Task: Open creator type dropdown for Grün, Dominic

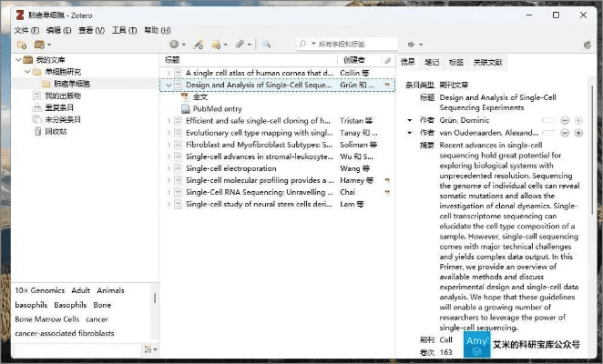Action: (410, 120)
